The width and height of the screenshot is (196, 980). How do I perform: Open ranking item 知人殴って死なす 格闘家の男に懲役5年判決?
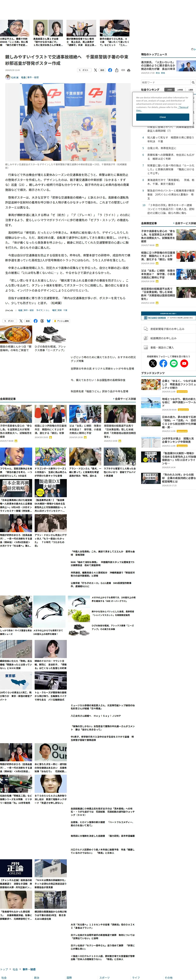tap(171, 139)
